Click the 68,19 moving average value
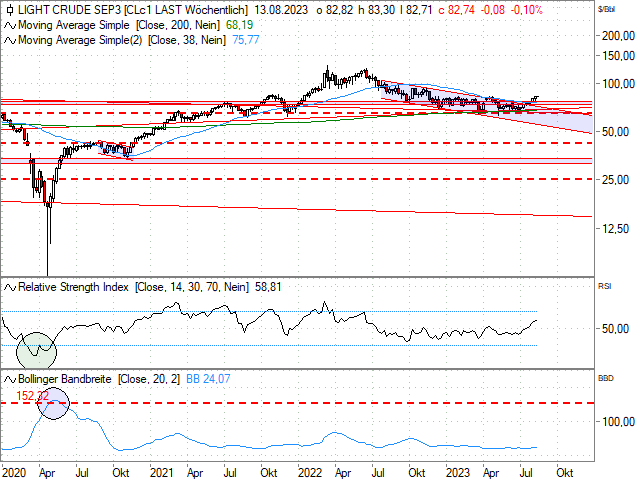Image resolution: width=640 pixels, height=480 pixels. [x=240, y=25]
